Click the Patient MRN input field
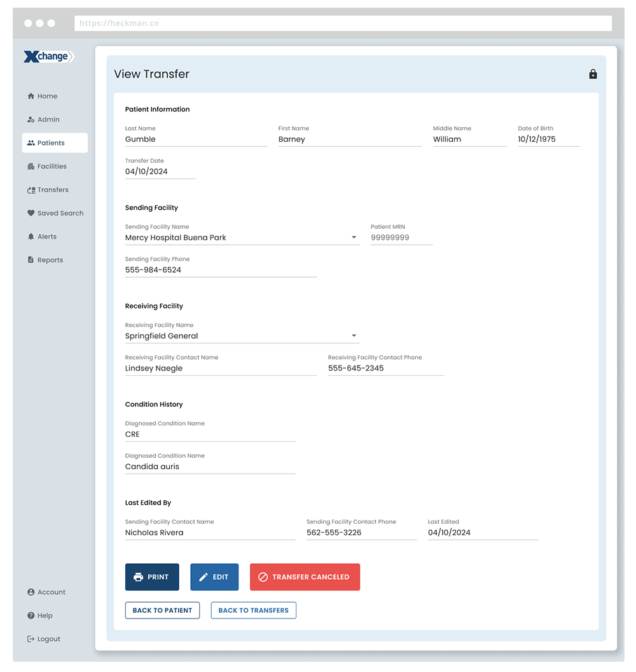Viewport: 636px width, 672px height. (x=401, y=238)
